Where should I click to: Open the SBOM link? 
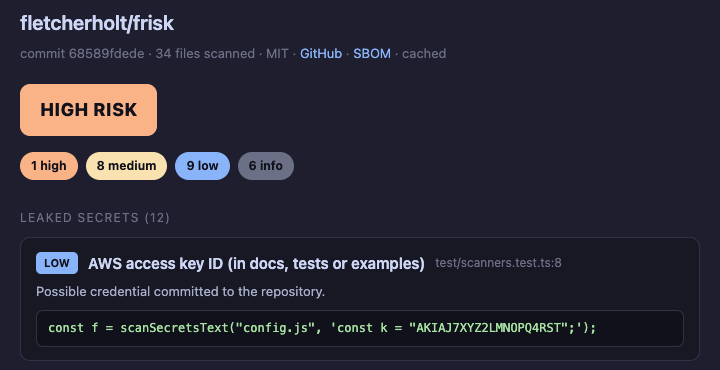[372, 54]
